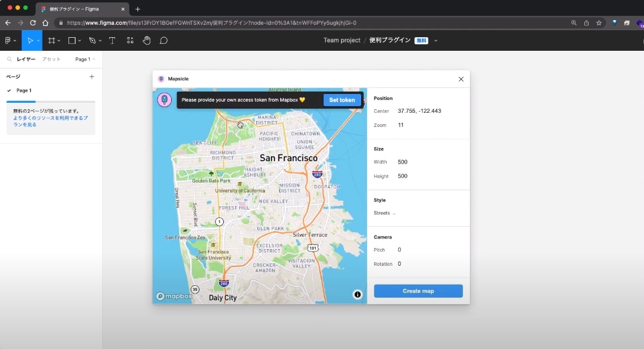Click San Francisco label on map
The image size is (644, 349).
pos(289,158)
